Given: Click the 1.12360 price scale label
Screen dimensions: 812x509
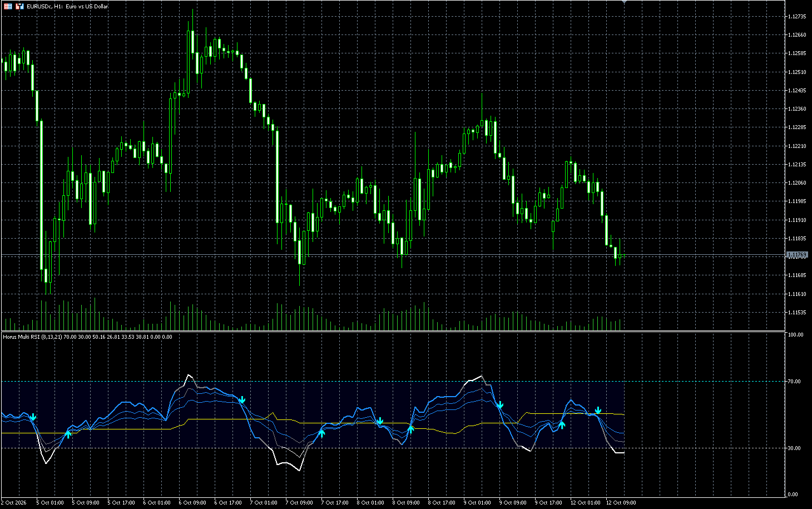Looking at the screenshot, I should pos(797,109).
